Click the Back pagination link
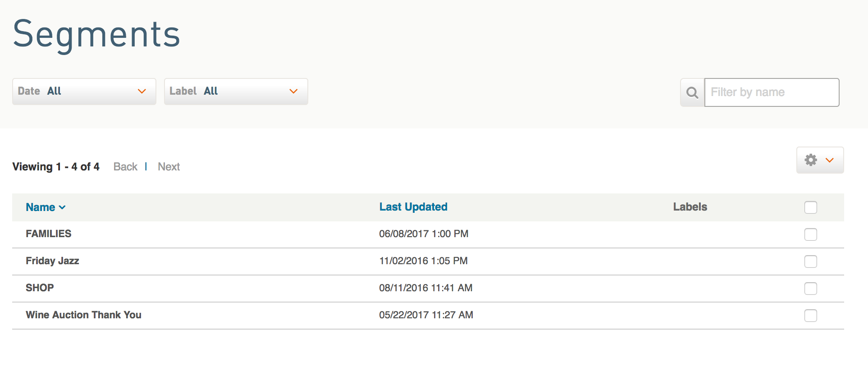Viewport: 868px width, 367px height. click(x=125, y=167)
